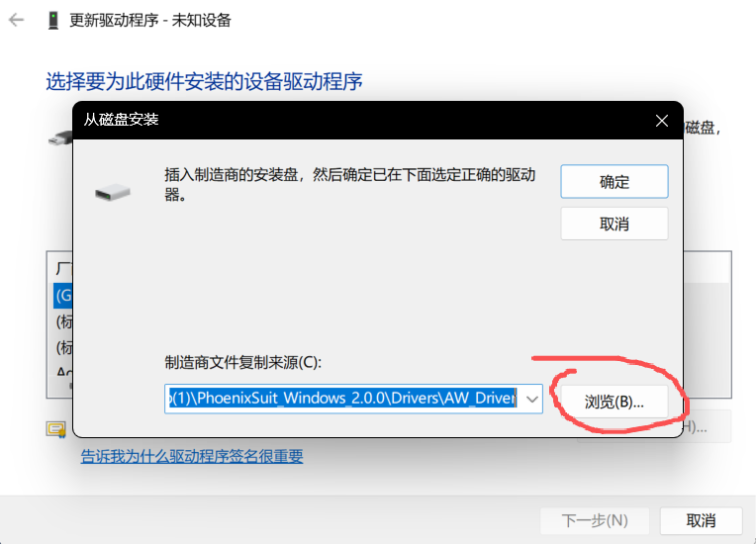This screenshot has height=544, width=756.
Task: Expand the manufacturer file source dropdown
Action: click(531, 399)
